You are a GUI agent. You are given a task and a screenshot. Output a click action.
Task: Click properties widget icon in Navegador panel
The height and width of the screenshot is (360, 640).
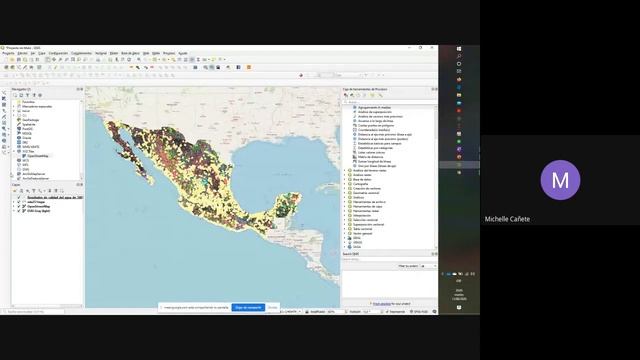[40, 95]
